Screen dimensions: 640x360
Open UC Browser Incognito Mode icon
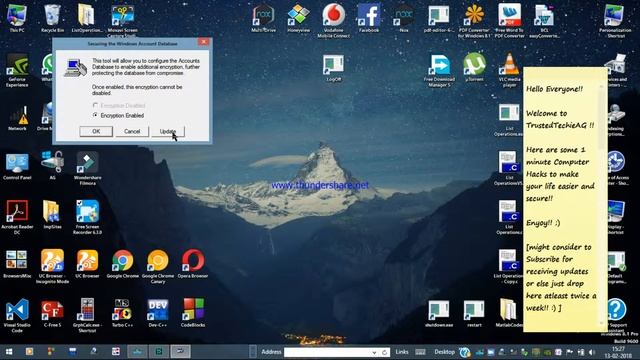pos(52,267)
